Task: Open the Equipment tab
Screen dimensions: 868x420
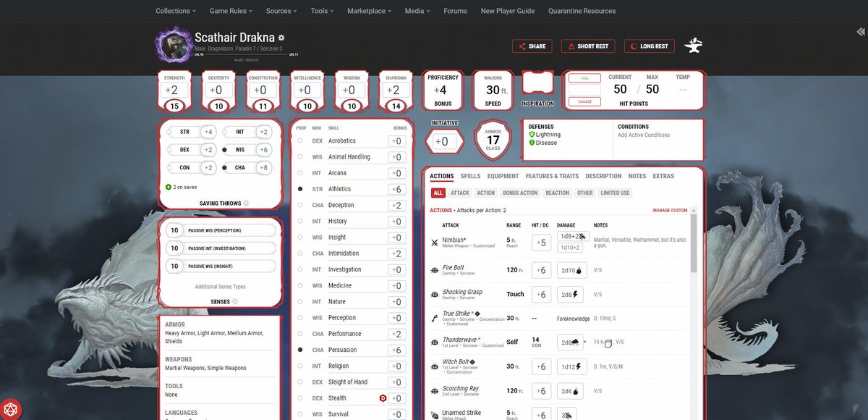Action: 503,176
